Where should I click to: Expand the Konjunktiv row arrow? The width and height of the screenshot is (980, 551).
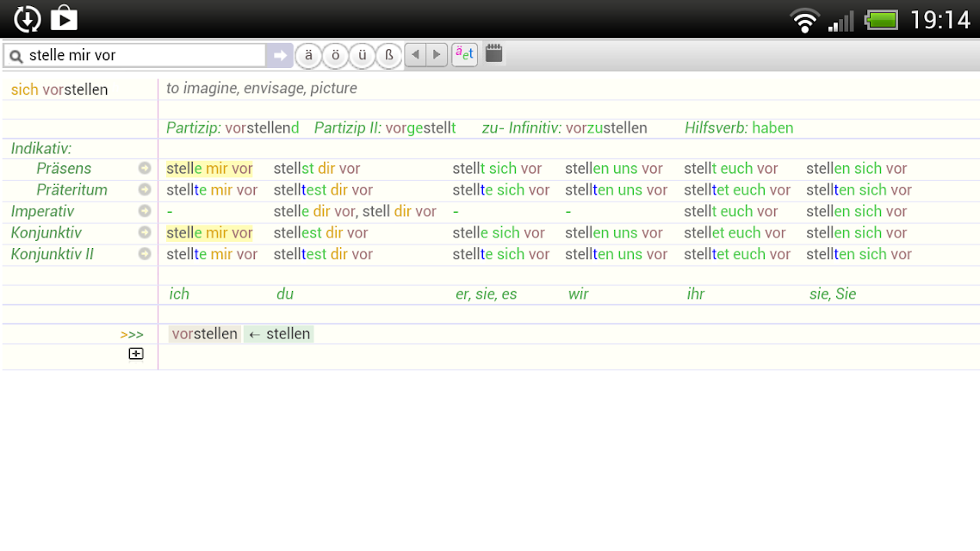point(145,232)
